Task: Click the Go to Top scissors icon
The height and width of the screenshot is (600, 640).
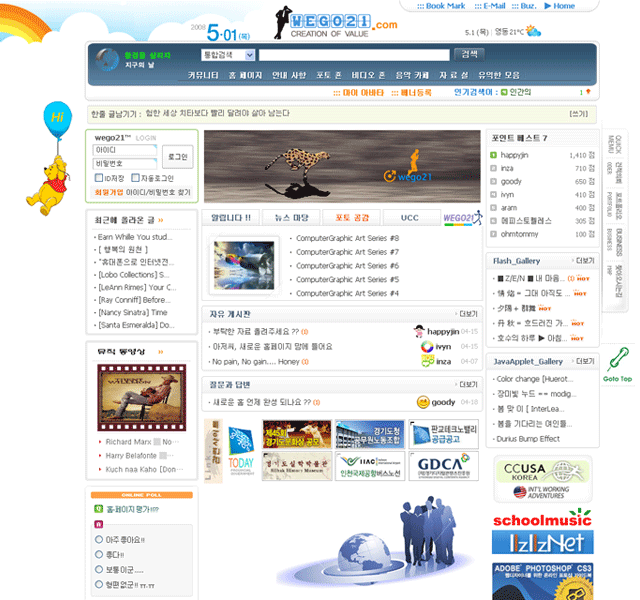Action: tap(617, 360)
